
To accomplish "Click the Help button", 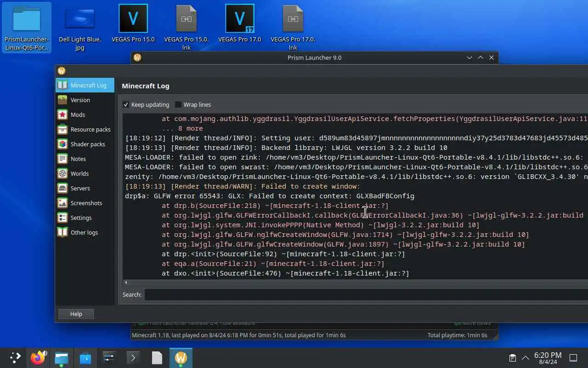I will 76,314.
